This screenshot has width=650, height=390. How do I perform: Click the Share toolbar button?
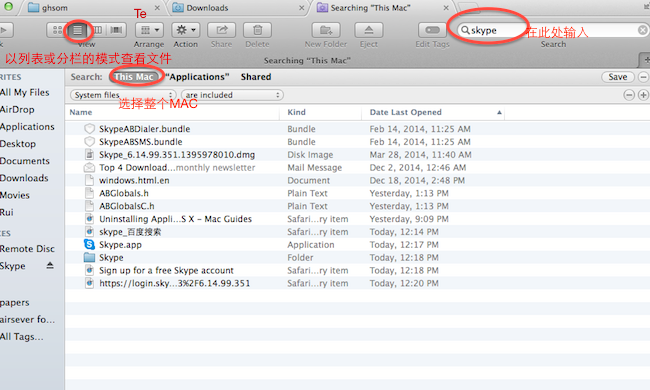[x=221, y=30]
